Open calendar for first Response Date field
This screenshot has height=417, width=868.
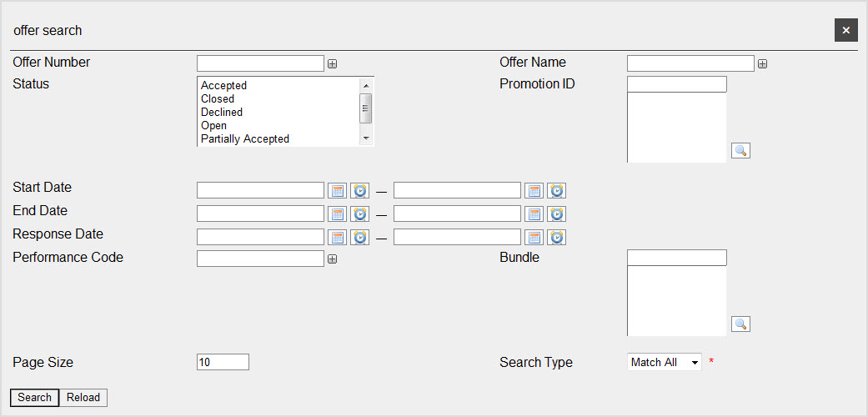(x=337, y=237)
